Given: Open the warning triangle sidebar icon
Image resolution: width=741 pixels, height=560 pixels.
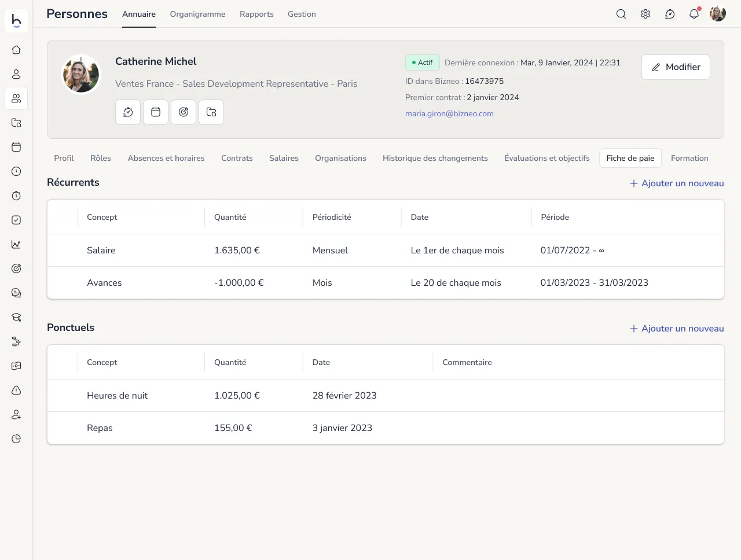Looking at the screenshot, I should pyautogui.click(x=16, y=390).
